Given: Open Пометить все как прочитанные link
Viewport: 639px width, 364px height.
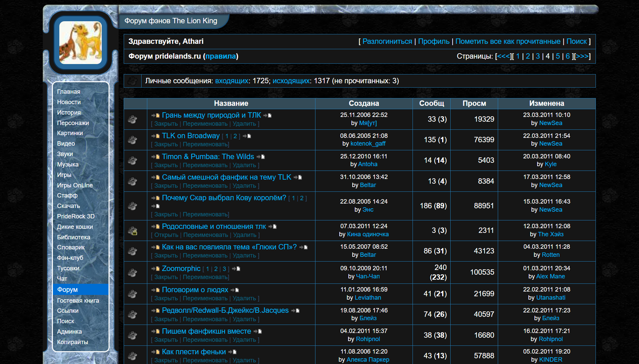Looking at the screenshot, I should (x=508, y=41).
